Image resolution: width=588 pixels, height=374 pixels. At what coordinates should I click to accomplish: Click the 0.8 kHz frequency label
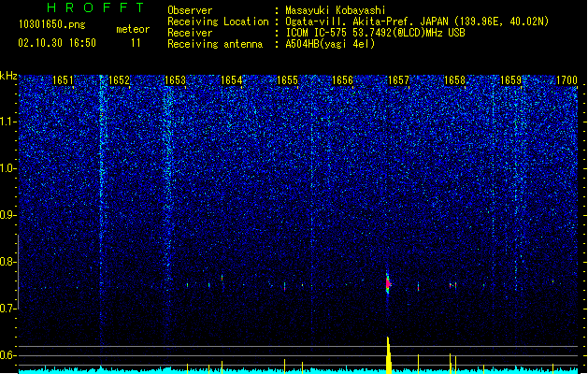click(8, 262)
